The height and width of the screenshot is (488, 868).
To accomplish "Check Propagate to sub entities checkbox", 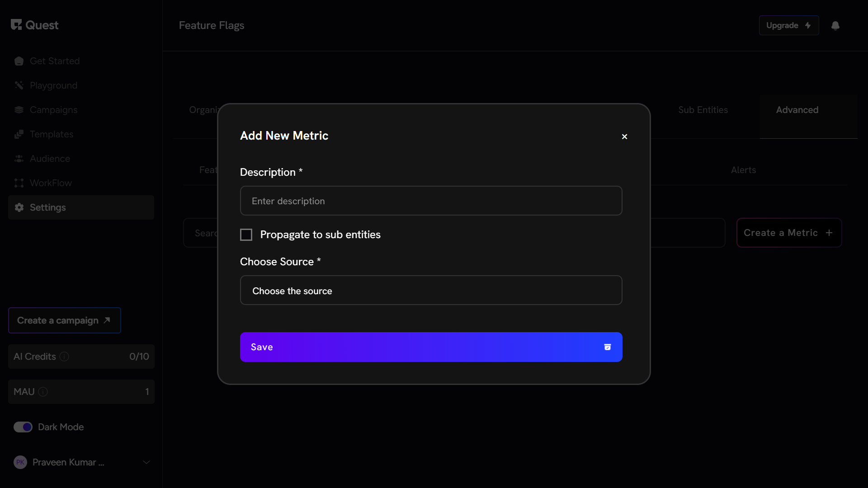I will [246, 235].
